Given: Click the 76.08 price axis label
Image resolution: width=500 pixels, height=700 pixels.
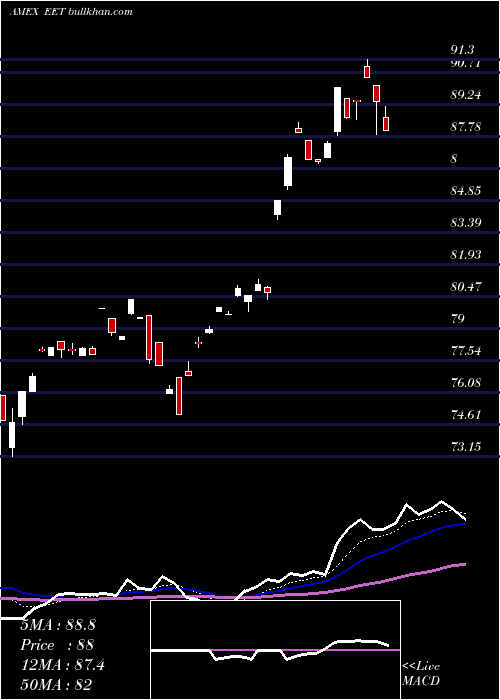Looking at the screenshot, I should [466, 383].
